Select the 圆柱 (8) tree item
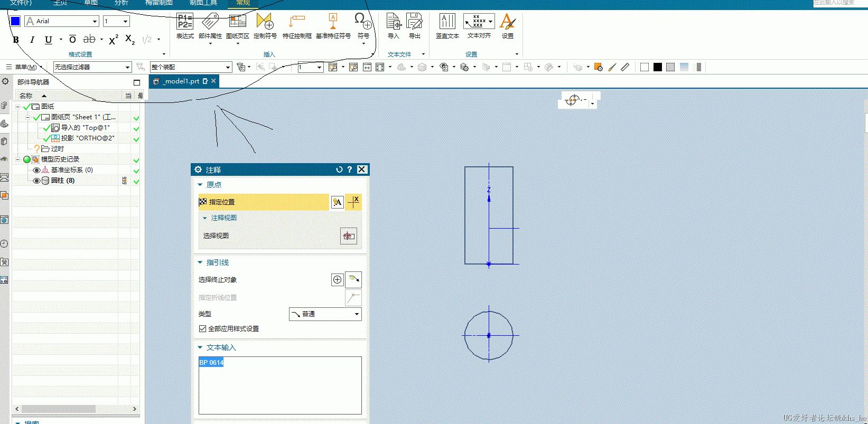Viewport: 868px width, 424px height. [63, 181]
